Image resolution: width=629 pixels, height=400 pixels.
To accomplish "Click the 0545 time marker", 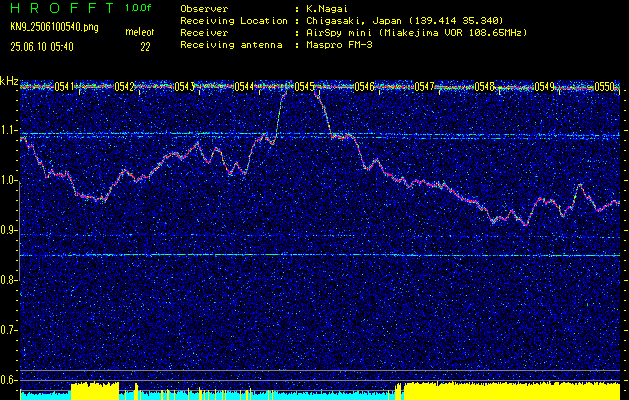I will [x=304, y=87].
